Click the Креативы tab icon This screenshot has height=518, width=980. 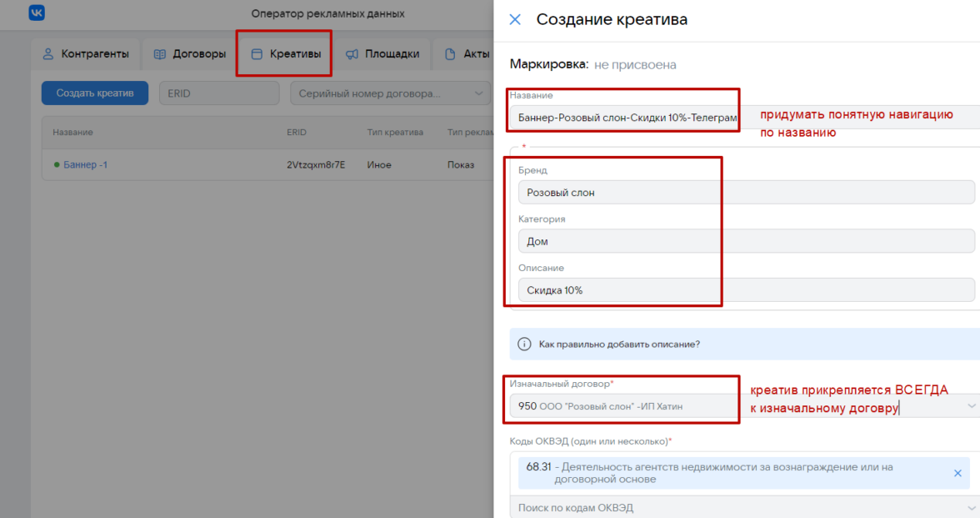[257, 54]
